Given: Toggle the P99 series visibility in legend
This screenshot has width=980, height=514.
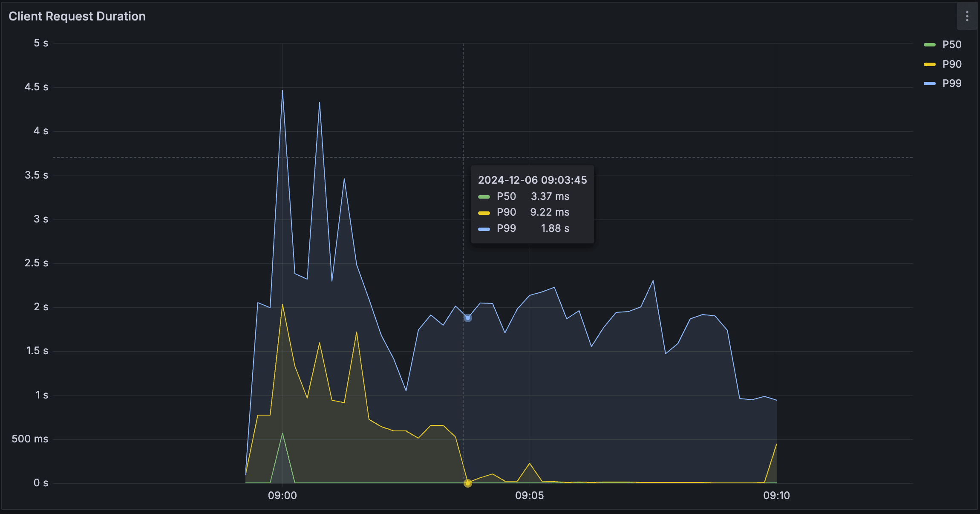Looking at the screenshot, I should (x=951, y=83).
